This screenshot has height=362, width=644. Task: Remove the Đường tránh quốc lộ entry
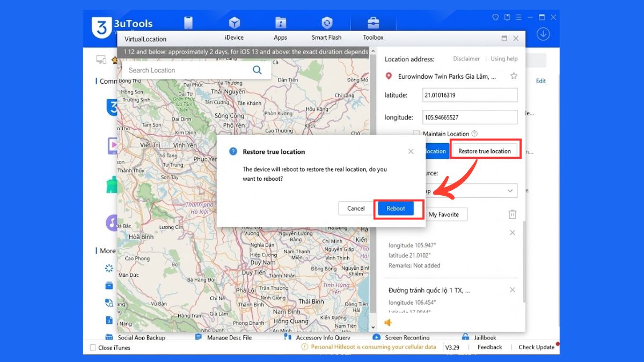513,290
